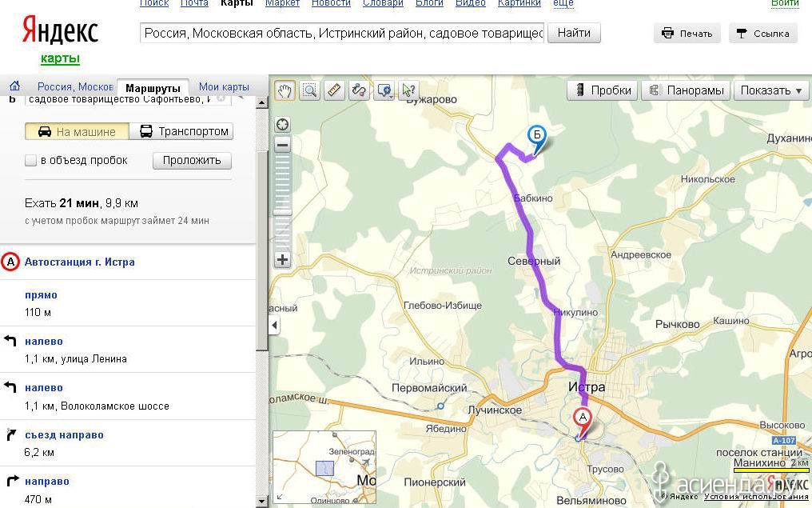This screenshot has width=812, height=508.
Task: Go to Картинки in top navigation
Action: 519,3
